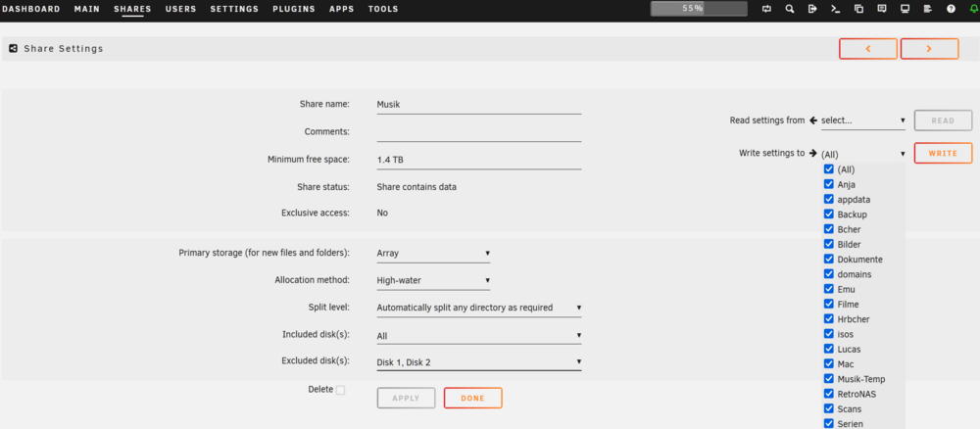Tick the Delete checkbox

pos(340,390)
